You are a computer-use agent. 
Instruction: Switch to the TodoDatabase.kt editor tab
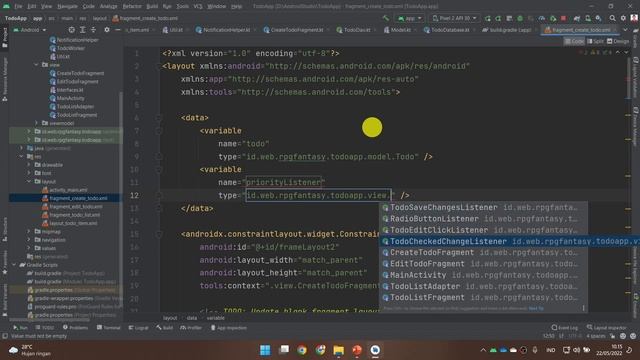[x=447, y=30]
